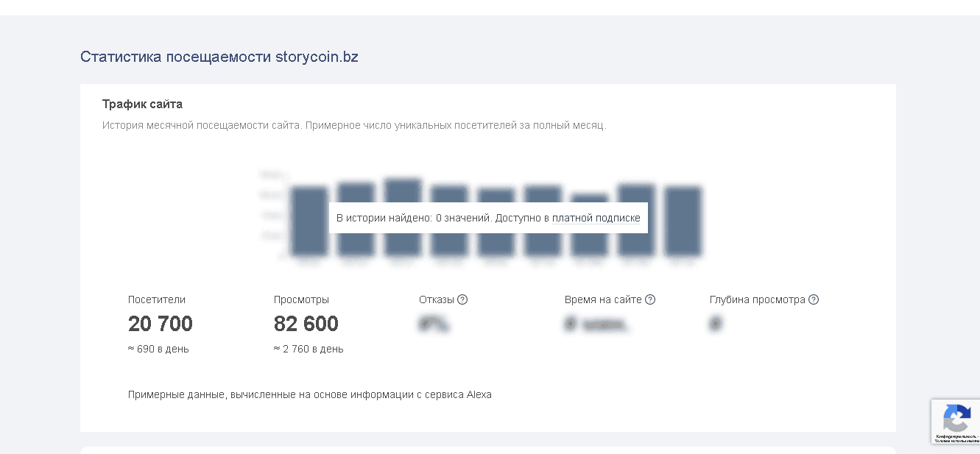Click the reCAPTCHA badge logo
The image size is (980, 454).
tap(956, 418)
